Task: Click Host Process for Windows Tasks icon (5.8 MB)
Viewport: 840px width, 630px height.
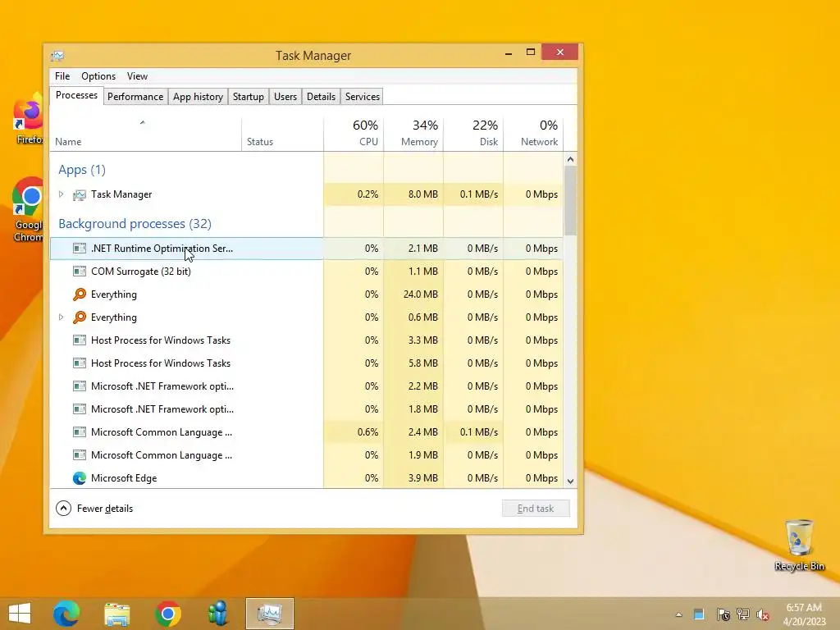Action: click(80, 363)
